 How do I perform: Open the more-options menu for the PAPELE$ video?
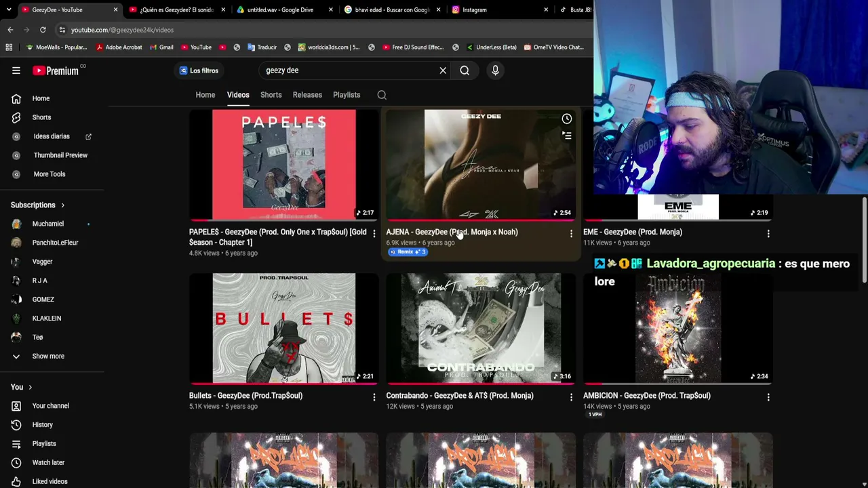tap(374, 234)
